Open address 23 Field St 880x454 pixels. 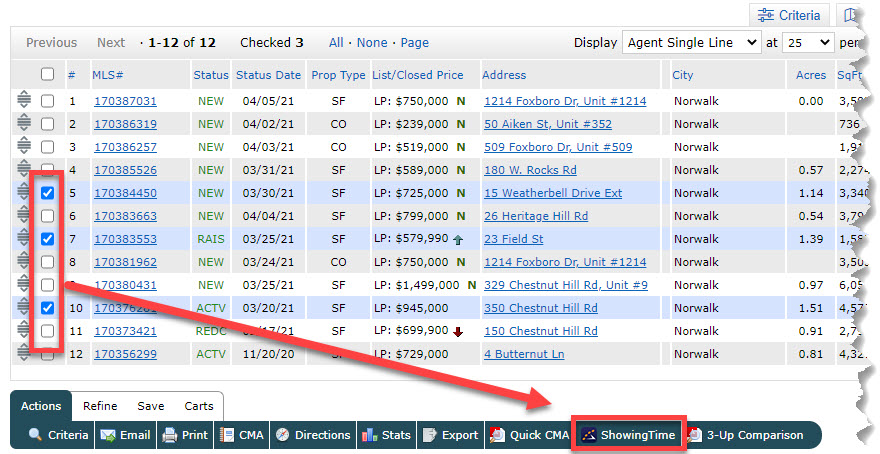pyautogui.click(x=513, y=239)
